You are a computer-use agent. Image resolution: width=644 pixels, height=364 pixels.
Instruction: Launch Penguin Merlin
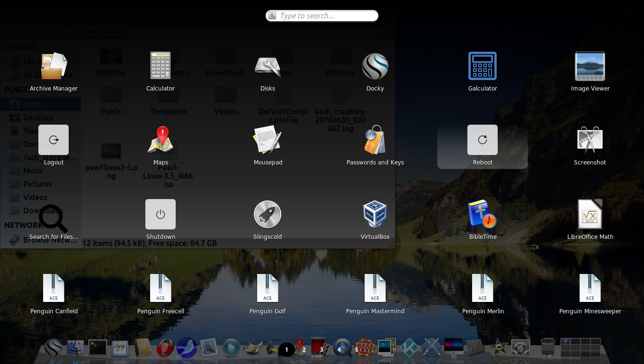point(483,288)
